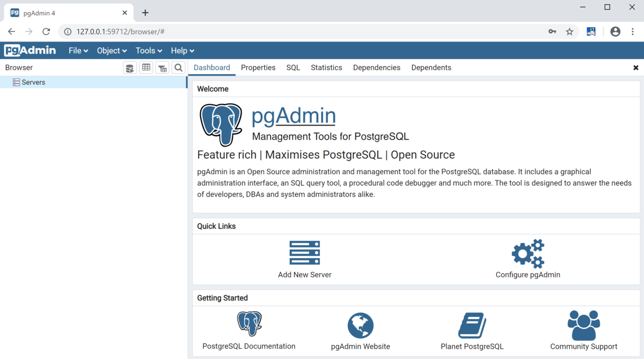Click the saved password key icon
Screen dimensions: 644x359
[x=552, y=32]
